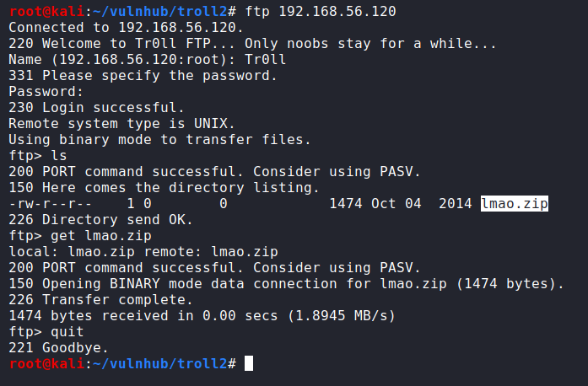
Task: Click the highlighted lmao.zip in directory listing
Action: tap(514, 203)
